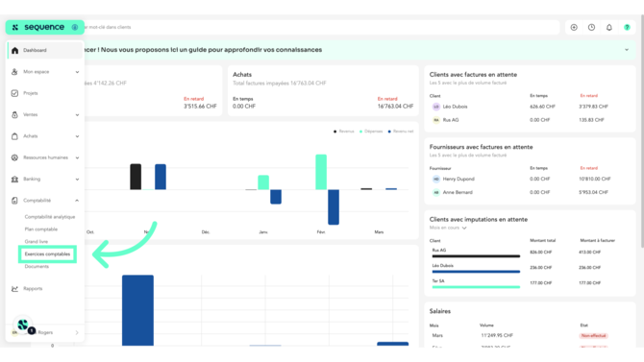This screenshot has width=644, height=362.
Task: Click the plus add icon in top bar
Action: pos(574,28)
